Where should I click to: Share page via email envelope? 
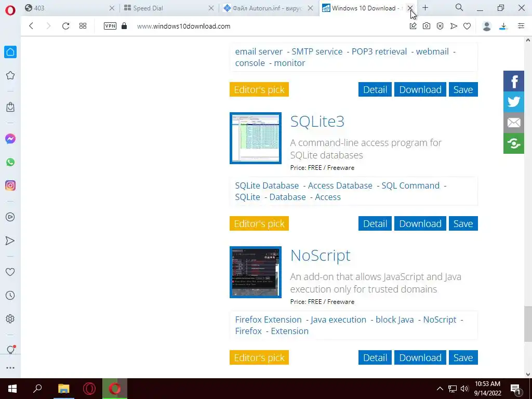pos(514,123)
